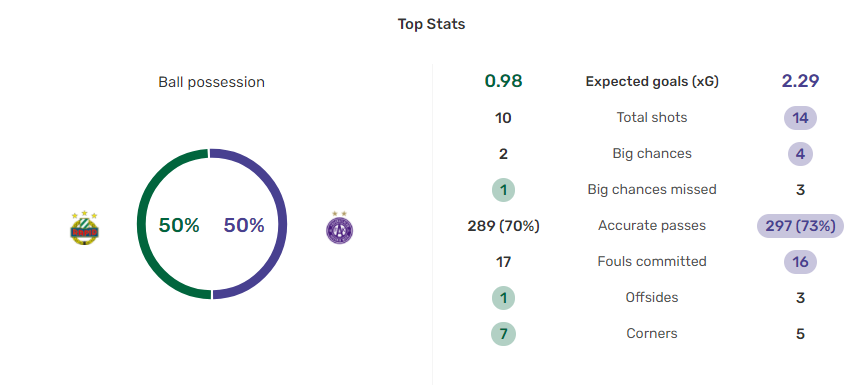Click the green 7 corners badge
The height and width of the screenshot is (385, 858).
pos(503,334)
